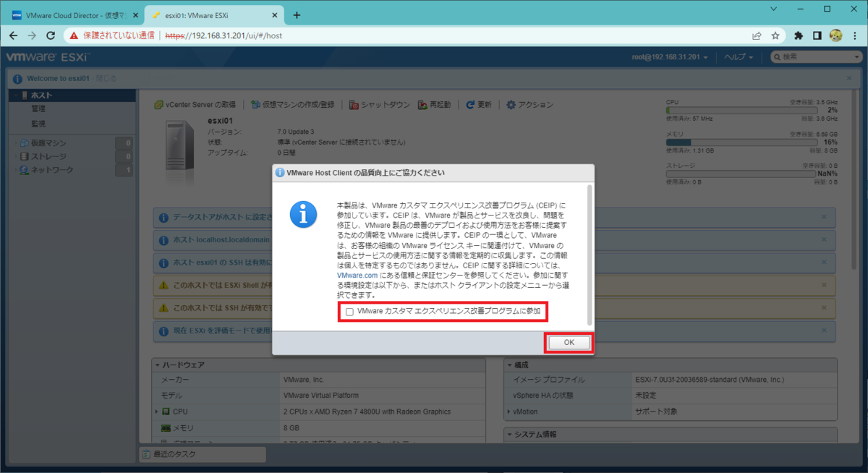Close the Welcome to esxi01 banner
This screenshot has height=473, width=868.
pos(849,77)
